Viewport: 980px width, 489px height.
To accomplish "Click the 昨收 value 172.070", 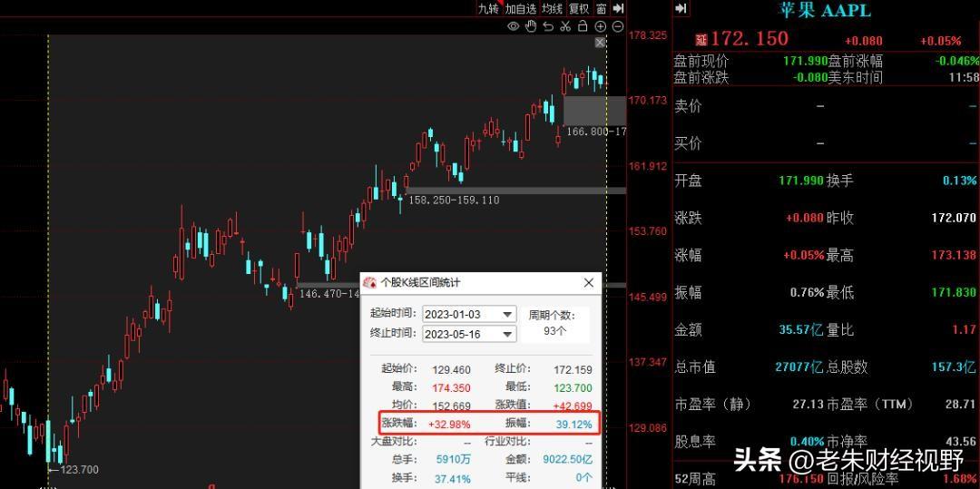I will point(953,218).
